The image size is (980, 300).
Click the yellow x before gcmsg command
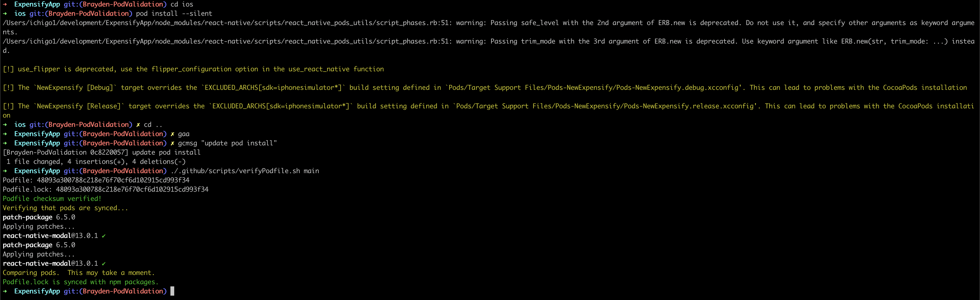pyautogui.click(x=172, y=143)
